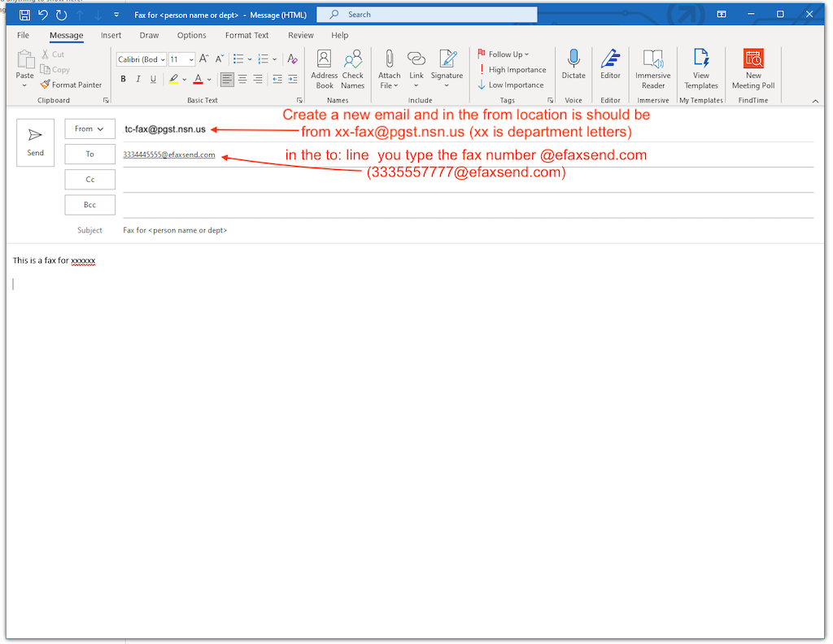Toggle underline formatting
This screenshot has width=833, height=644.
pyautogui.click(x=153, y=79)
